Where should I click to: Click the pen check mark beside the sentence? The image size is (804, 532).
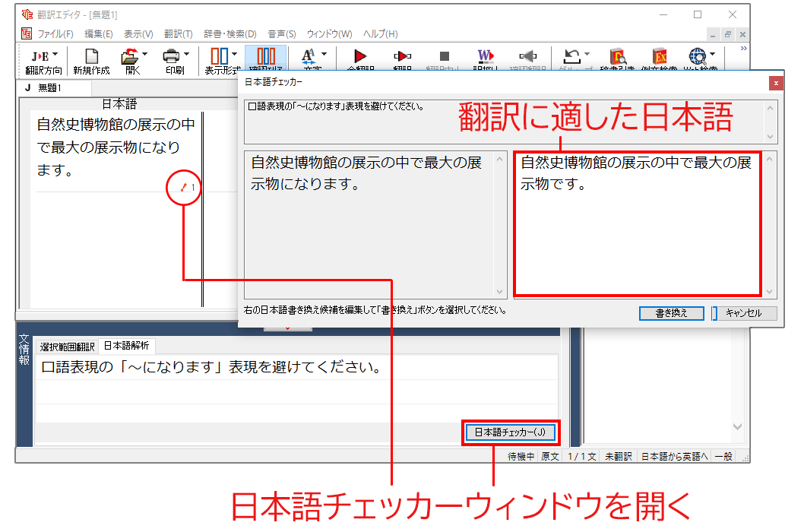pos(183,186)
